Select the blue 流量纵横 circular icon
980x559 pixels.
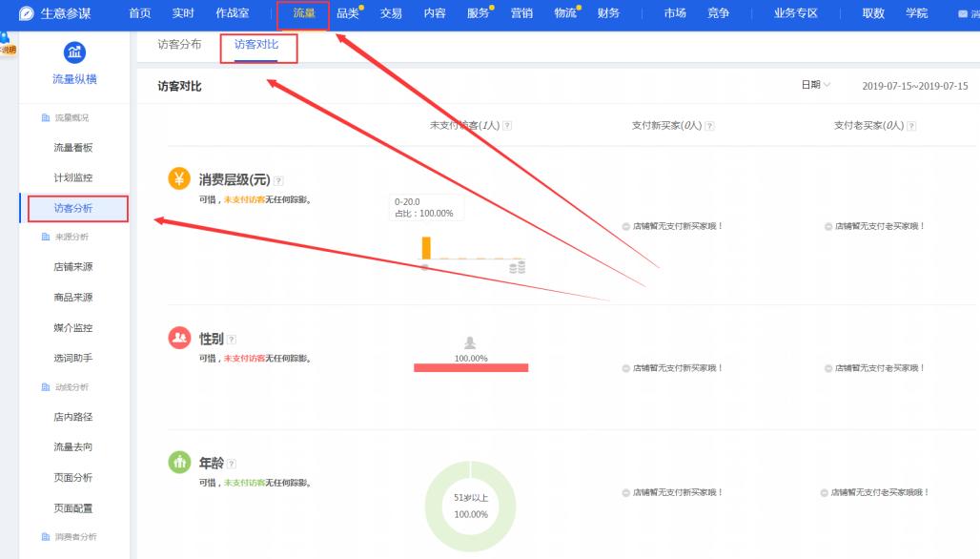75,54
